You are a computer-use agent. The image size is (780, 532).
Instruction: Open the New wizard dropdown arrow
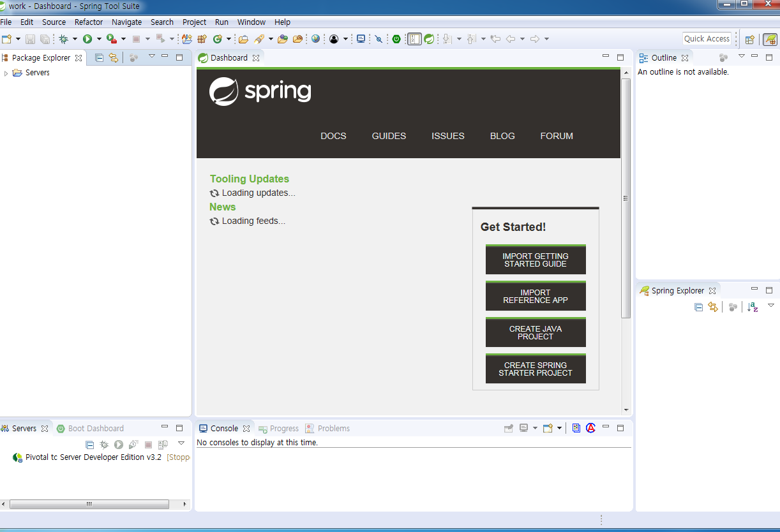tap(18, 39)
